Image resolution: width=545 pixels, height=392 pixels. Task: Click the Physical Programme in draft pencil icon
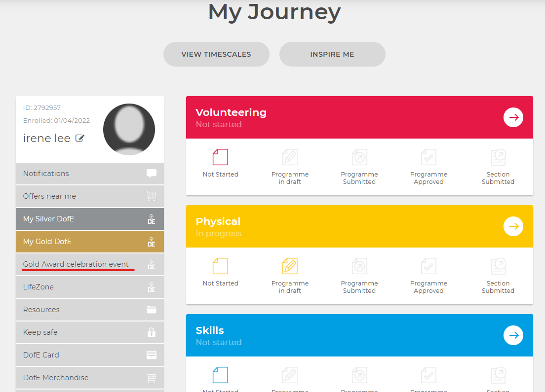(290, 266)
